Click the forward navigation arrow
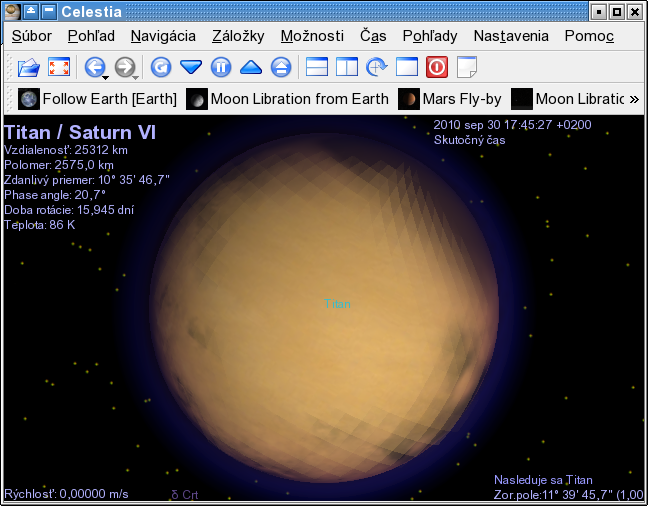648x506 pixels. coord(125,68)
